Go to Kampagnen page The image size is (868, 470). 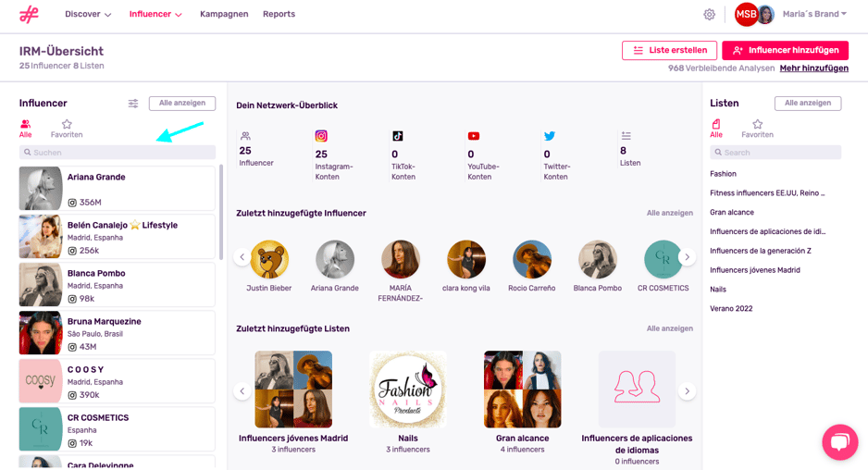pyautogui.click(x=224, y=15)
